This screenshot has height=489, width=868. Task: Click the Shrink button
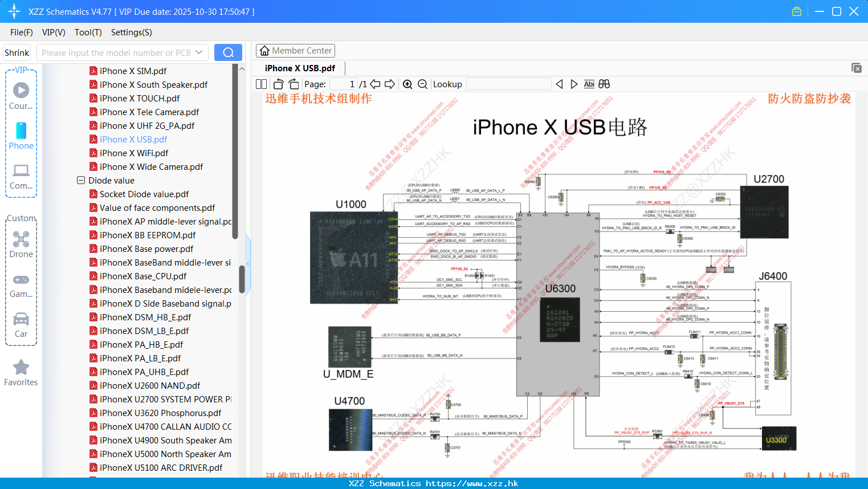(17, 52)
